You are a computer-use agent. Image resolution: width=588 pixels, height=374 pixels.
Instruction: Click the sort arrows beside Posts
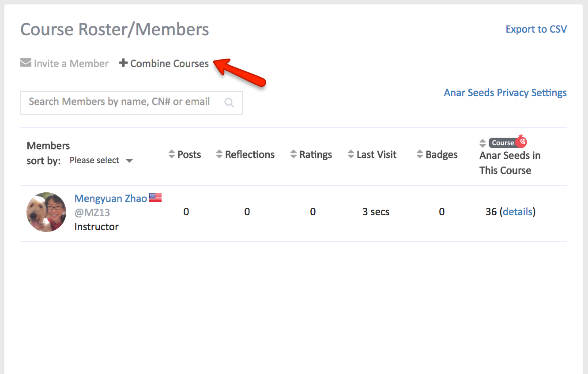click(172, 154)
